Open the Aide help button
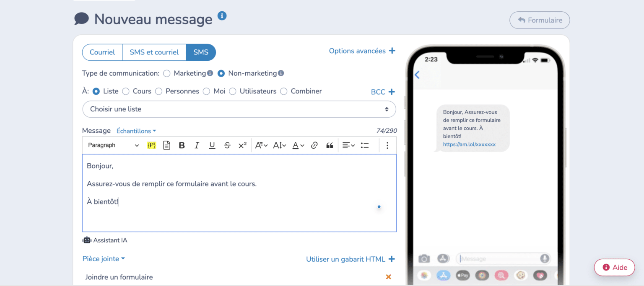The width and height of the screenshot is (644, 286). click(615, 268)
